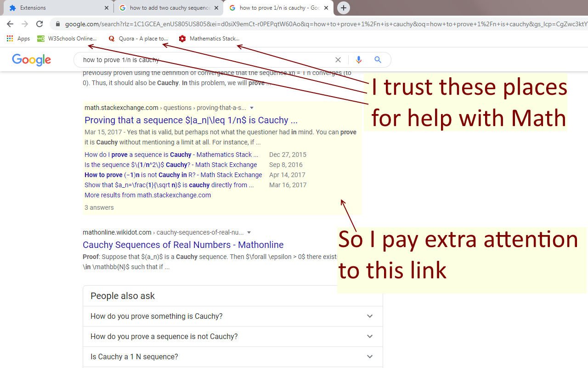Open mathonline.wikidot.com result options arrow

pyautogui.click(x=249, y=233)
